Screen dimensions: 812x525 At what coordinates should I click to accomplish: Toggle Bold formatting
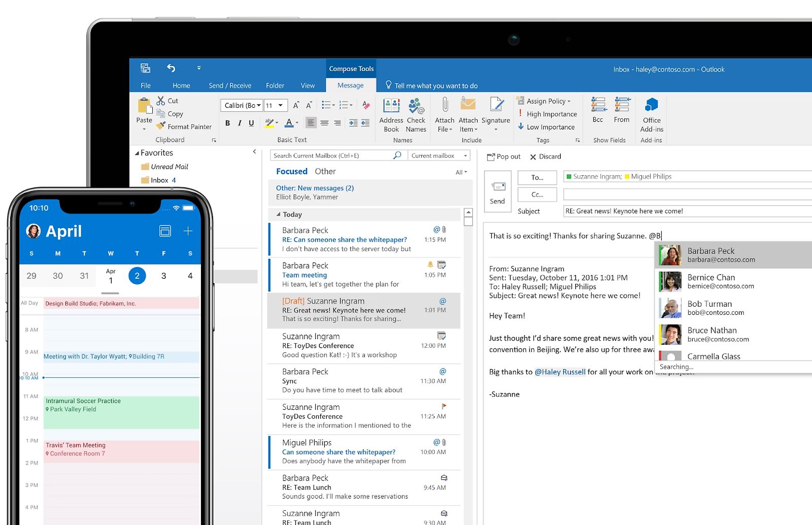coord(227,123)
